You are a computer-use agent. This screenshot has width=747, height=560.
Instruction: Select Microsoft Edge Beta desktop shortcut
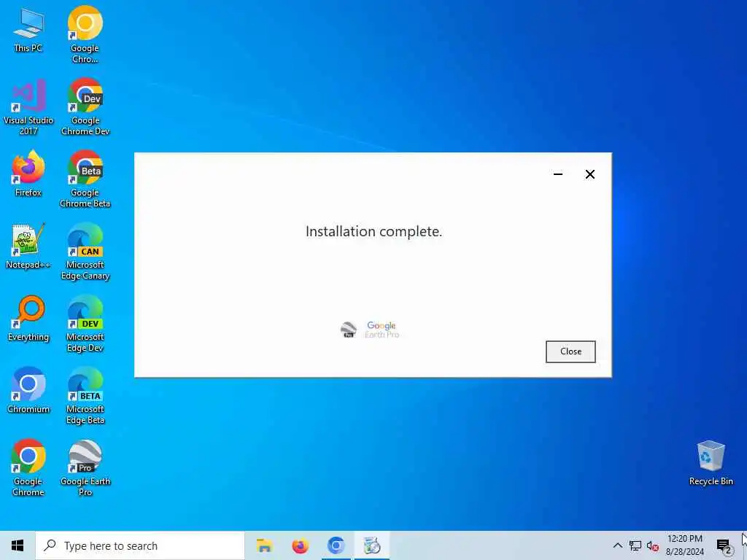click(85, 396)
